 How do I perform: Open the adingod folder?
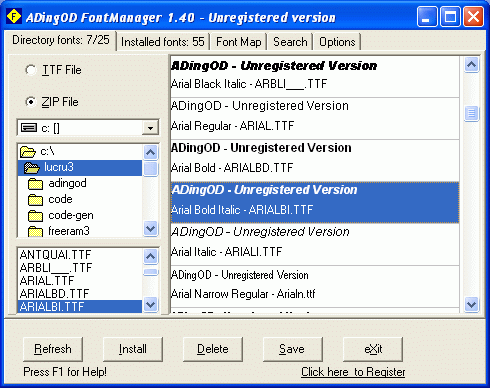[80, 183]
